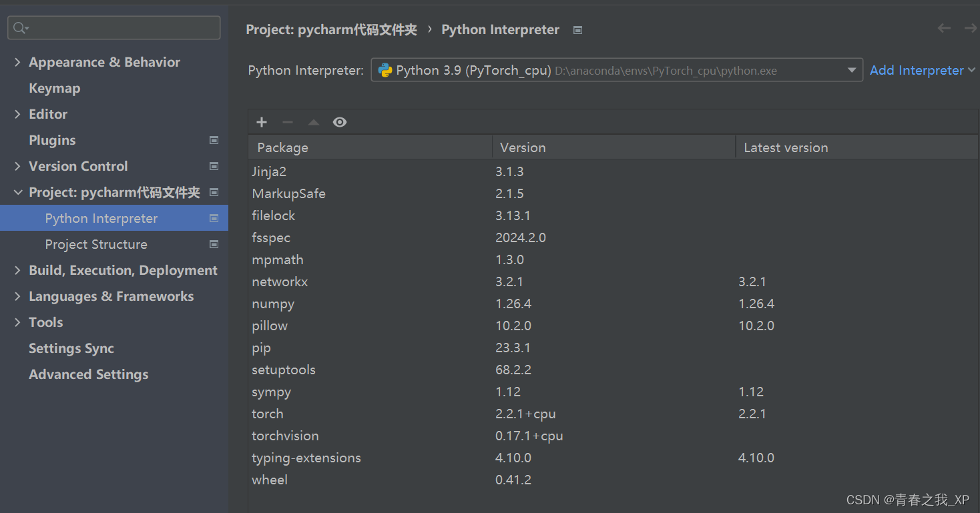Click torchvision version 0.17.1+cpu cell
Viewport: 980px width, 513px height.
coord(529,436)
